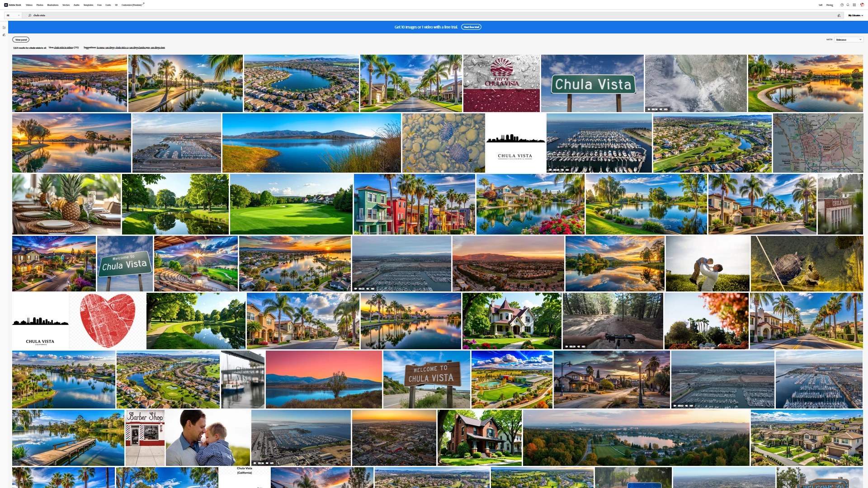Open the green Chula Vista road sign thumbnail
868x488 pixels.
coord(592,84)
